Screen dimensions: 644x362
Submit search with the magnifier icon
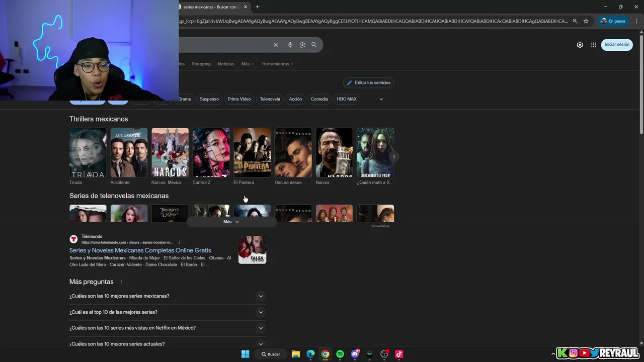[314, 45]
